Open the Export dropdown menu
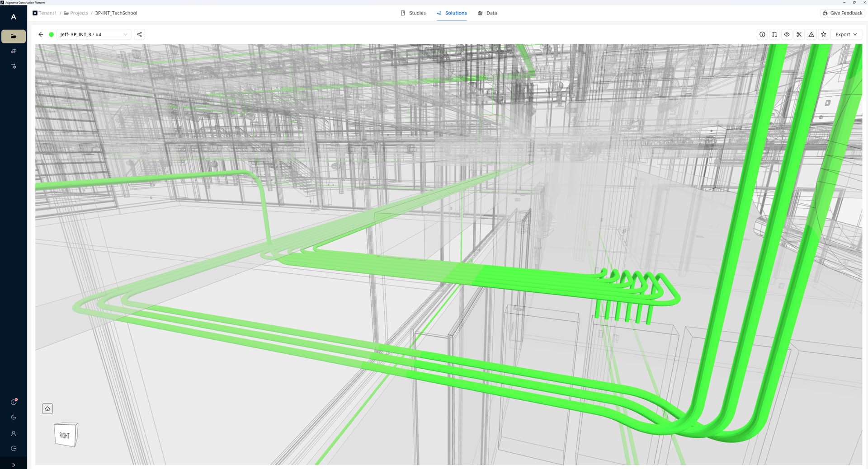 (846, 34)
